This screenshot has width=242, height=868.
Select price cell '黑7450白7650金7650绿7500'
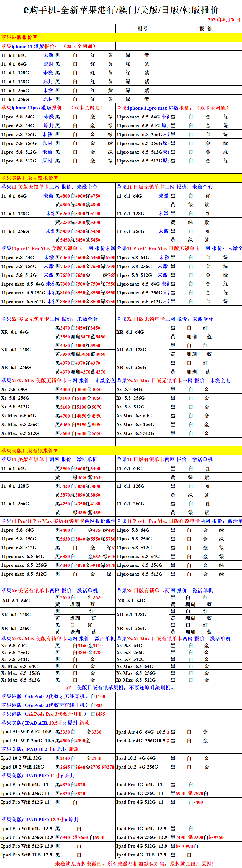tap(85, 266)
